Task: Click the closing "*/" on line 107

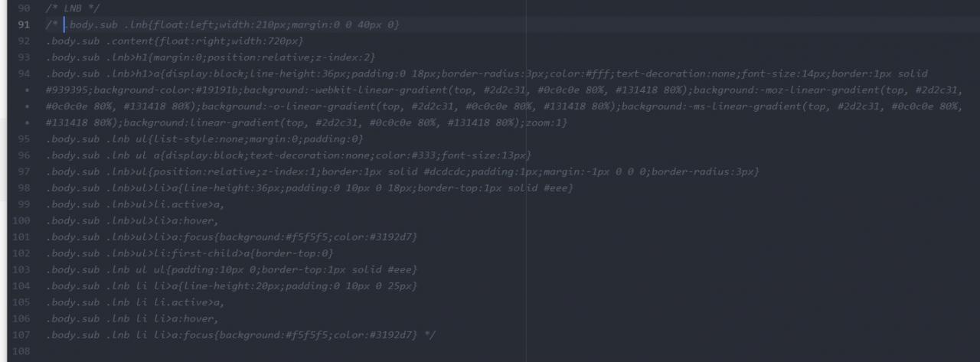Action: pos(429,334)
